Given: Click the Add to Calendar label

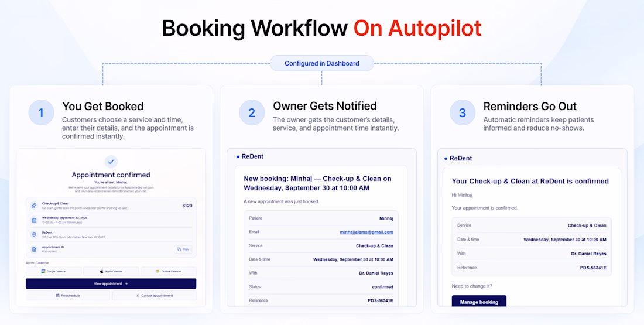Looking at the screenshot, I should point(37,262).
